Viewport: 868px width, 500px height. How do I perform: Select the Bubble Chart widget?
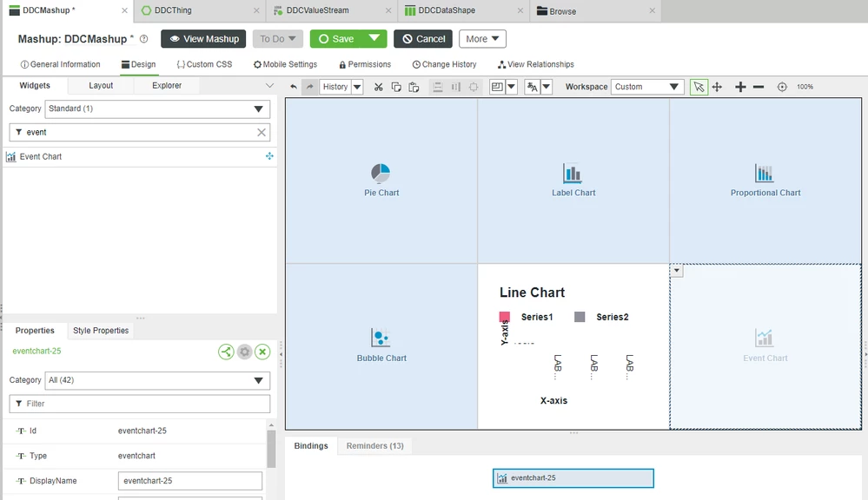point(381,346)
